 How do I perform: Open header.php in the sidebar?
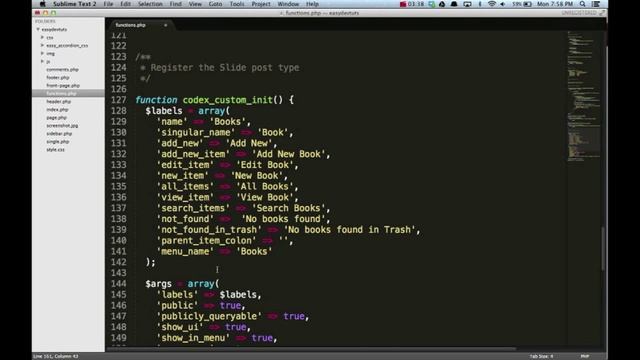58,101
